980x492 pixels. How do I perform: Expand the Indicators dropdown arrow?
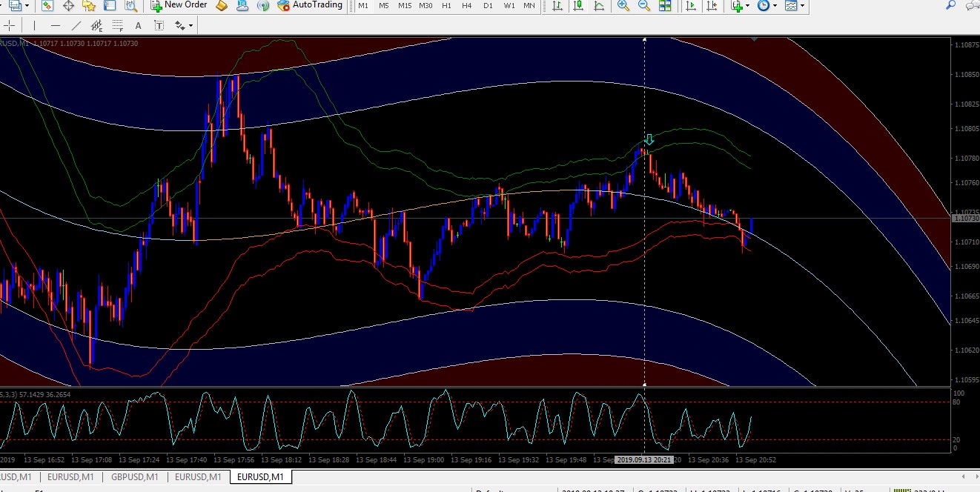pyautogui.click(x=749, y=6)
